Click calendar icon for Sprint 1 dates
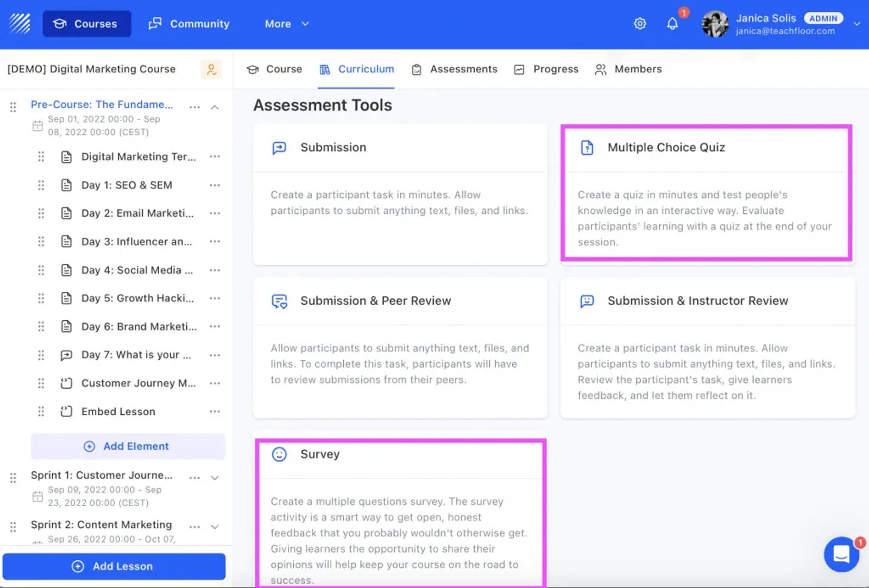The width and height of the screenshot is (869, 588). click(x=37, y=496)
